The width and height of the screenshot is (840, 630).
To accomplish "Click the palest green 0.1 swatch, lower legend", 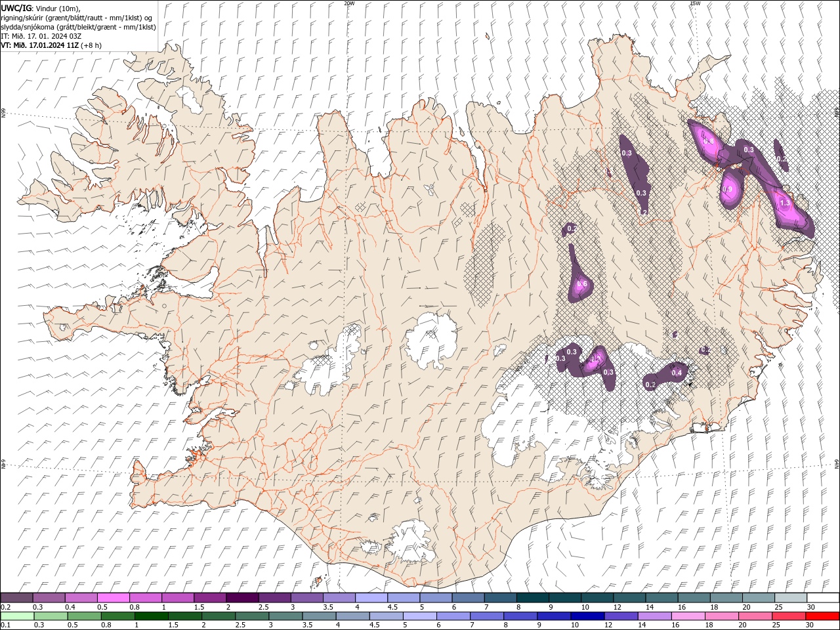I will coord(18,616).
